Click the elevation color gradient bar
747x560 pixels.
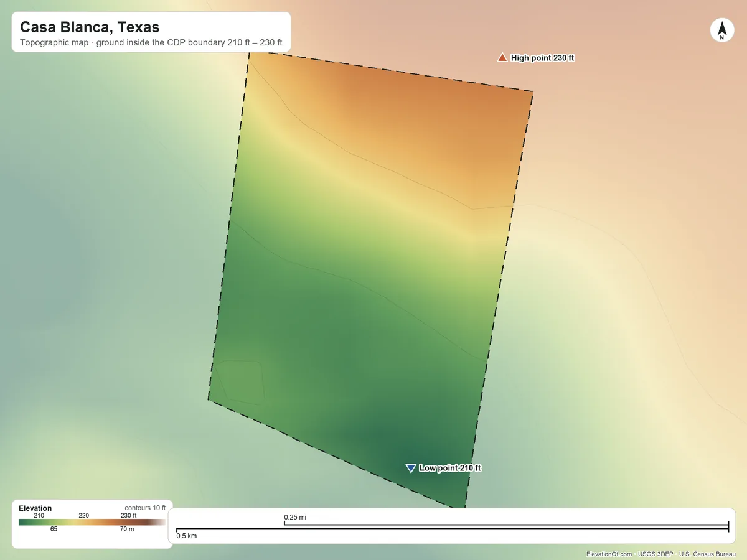pos(92,523)
